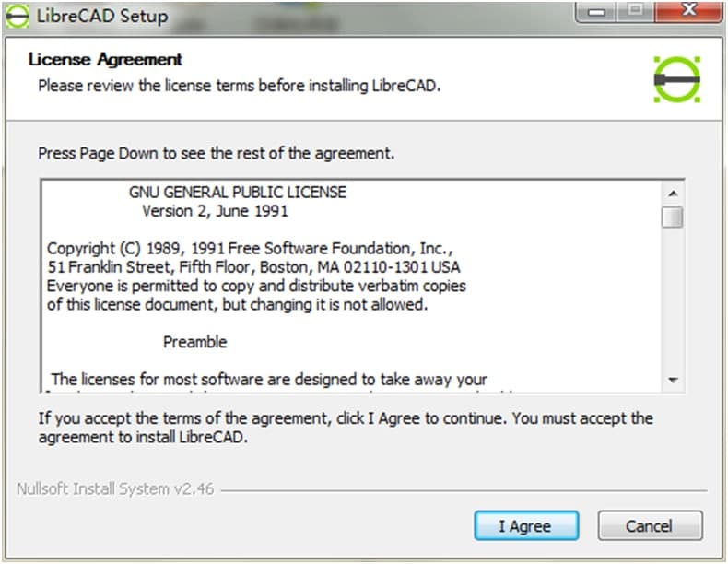Click the Preamble heading in the license
728x564 pixels.
(x=194, y=342)
